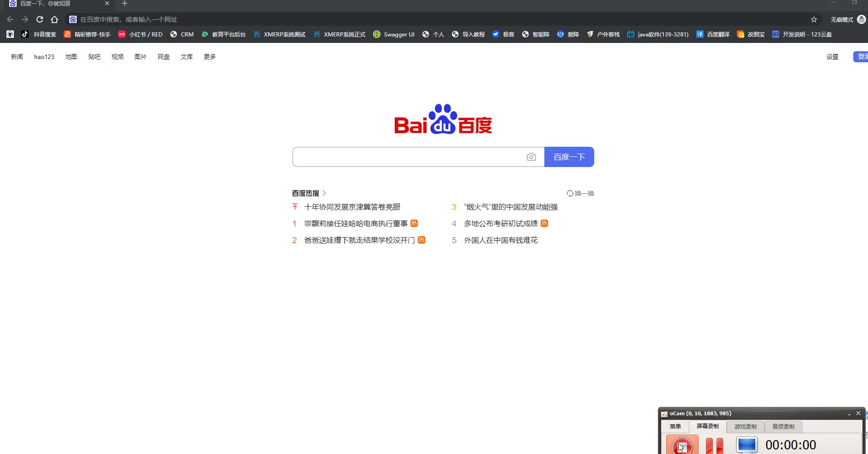Viewport: 868px width, 454px height.
Task: Click the 百度一下 search button
Action: click(569, 157)
